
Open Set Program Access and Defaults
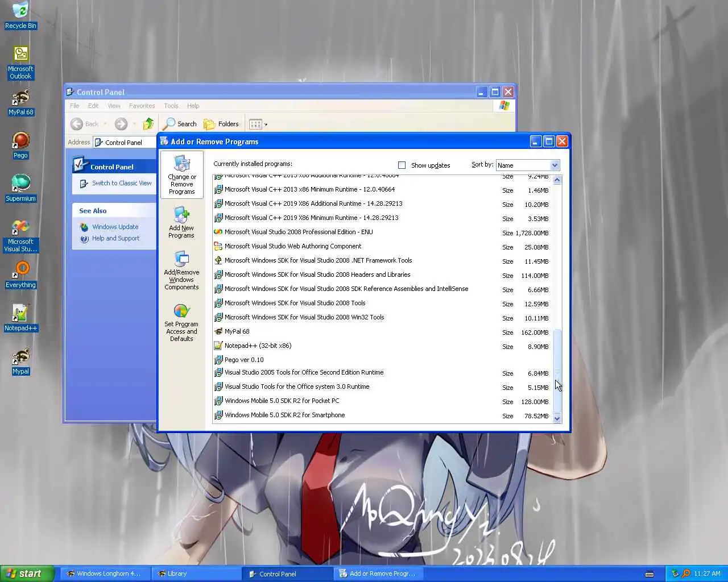point(181,322)
